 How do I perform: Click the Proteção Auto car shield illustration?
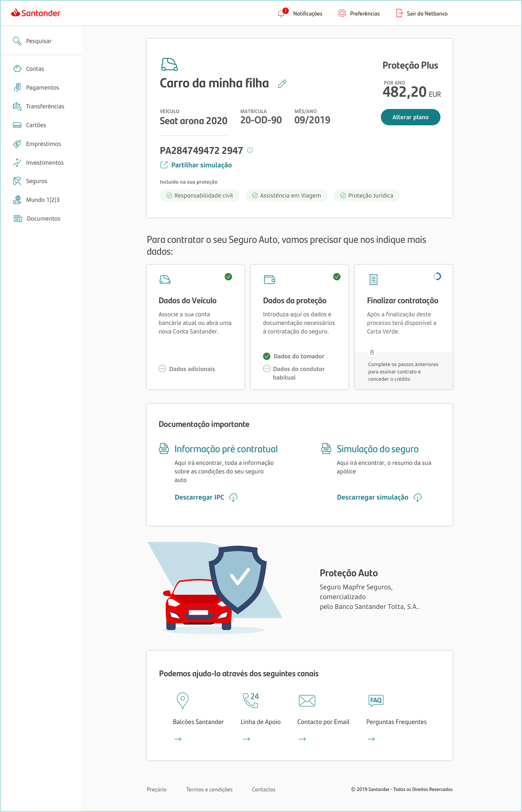click(x=215, y=588)
